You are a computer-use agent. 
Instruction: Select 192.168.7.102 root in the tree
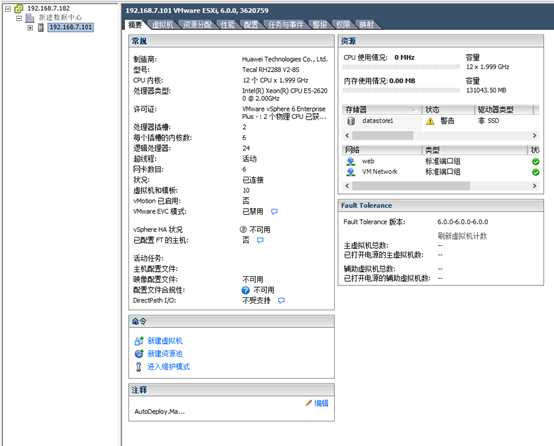(x=48, y=8)
